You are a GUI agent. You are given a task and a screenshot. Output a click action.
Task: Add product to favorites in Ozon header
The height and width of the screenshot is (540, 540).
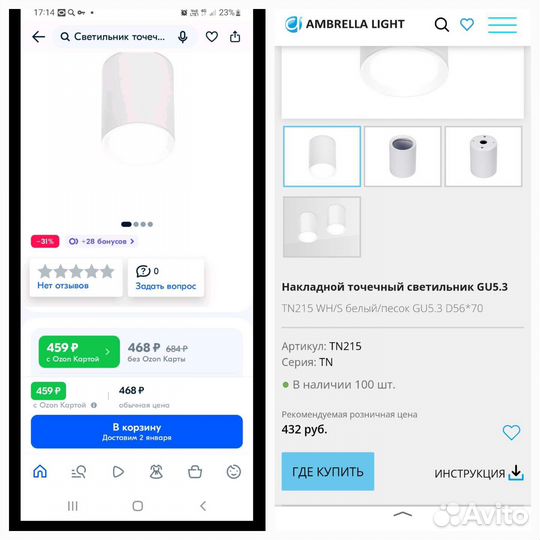pos(212,37)
